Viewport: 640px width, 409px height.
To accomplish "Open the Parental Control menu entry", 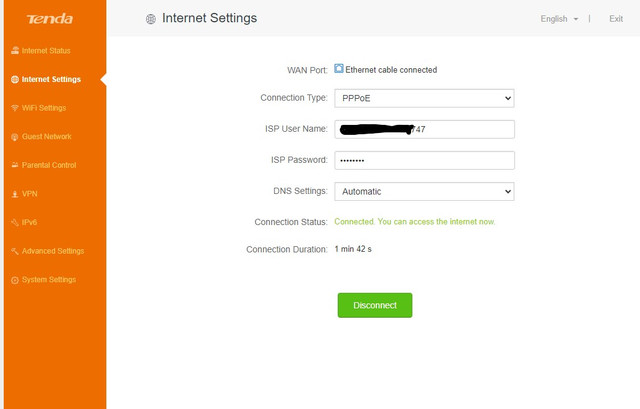I will point(49,165).
